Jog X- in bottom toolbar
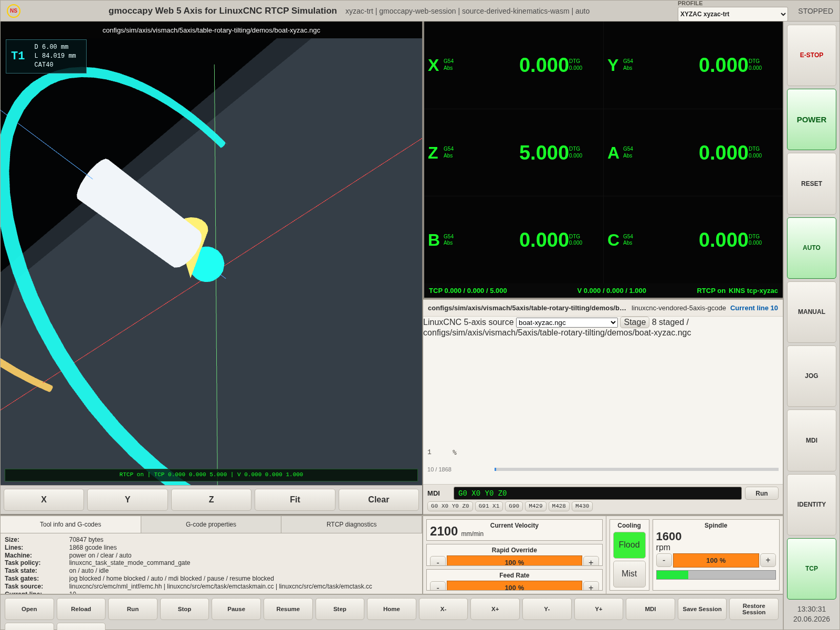The height and width of the screenshot is (630, 840). (443, 609)
